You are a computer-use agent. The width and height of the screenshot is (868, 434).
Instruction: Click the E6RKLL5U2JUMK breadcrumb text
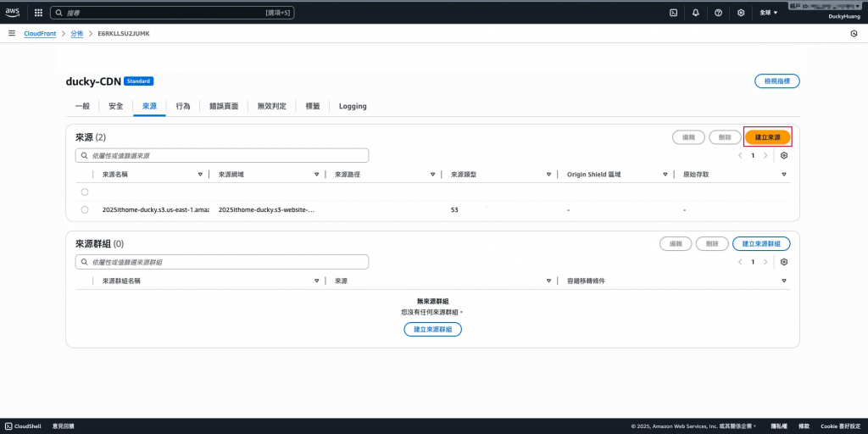pyautogui.click(x=124, y=34)
